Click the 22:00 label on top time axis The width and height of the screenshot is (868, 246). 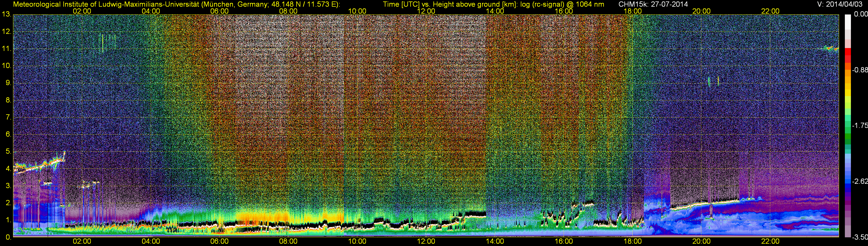point(770,11)
